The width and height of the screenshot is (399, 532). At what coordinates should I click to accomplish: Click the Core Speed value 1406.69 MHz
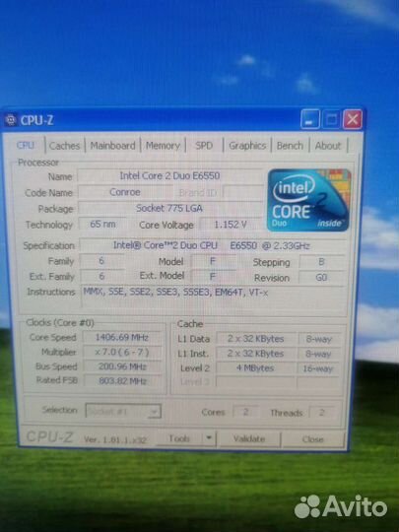coord(122,338)
